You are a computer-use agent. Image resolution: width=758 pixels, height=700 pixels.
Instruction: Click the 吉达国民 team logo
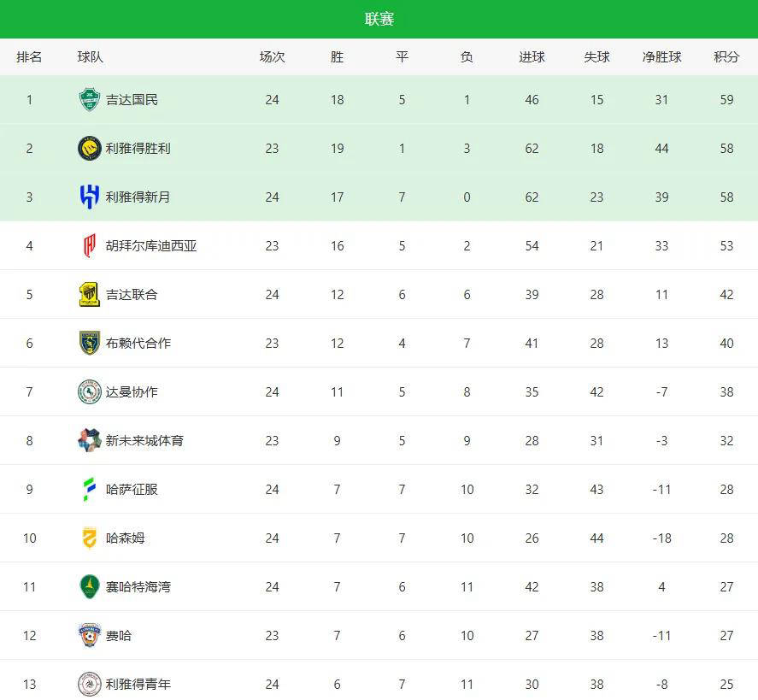[x=89, y=100]
